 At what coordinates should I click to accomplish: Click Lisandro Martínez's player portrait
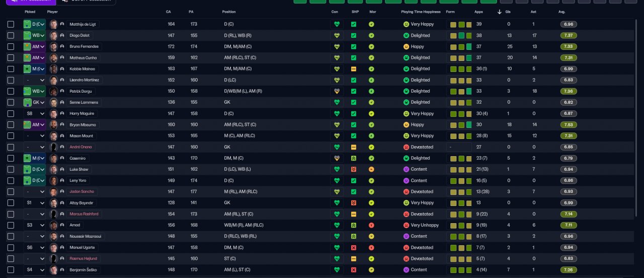[54, 80]
